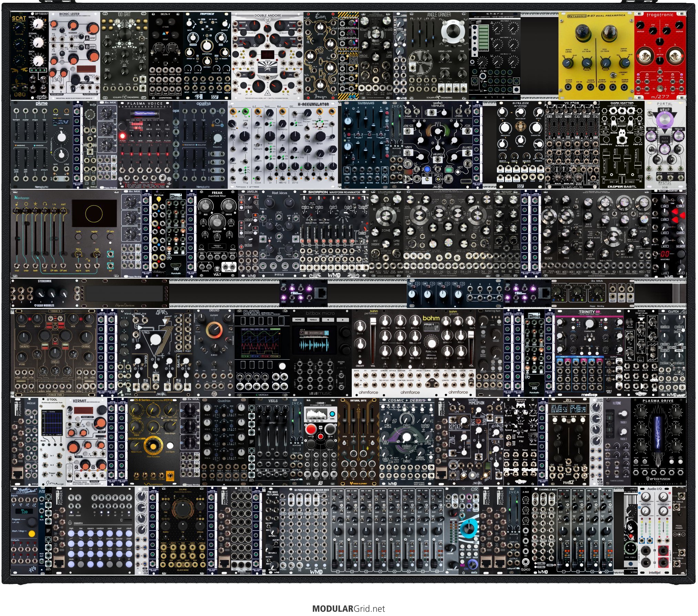698x616 pixels.
Task: Select the Freak manifold filter module
Action: point(217,234)
